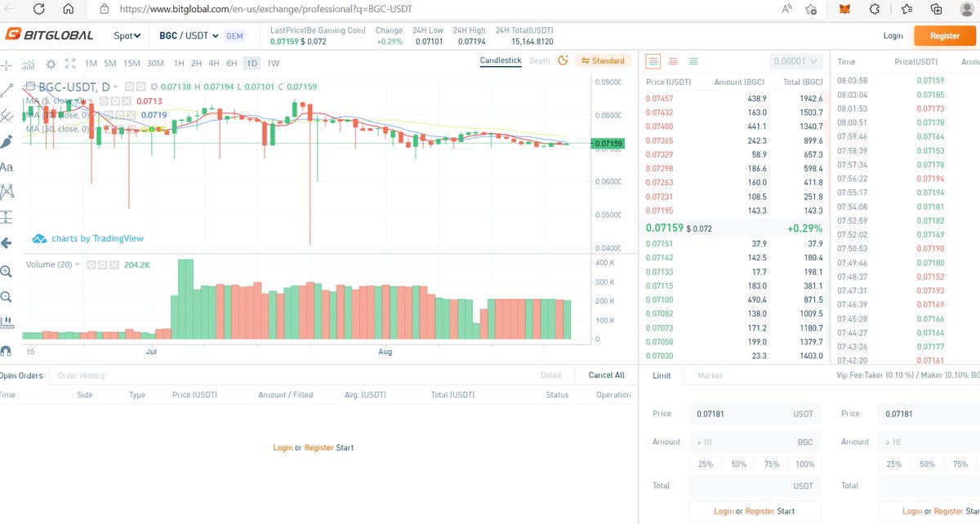Viewport: 980px width, 524px height.
Task: Select the measure ruler tool
Action: tap(6, 322)
